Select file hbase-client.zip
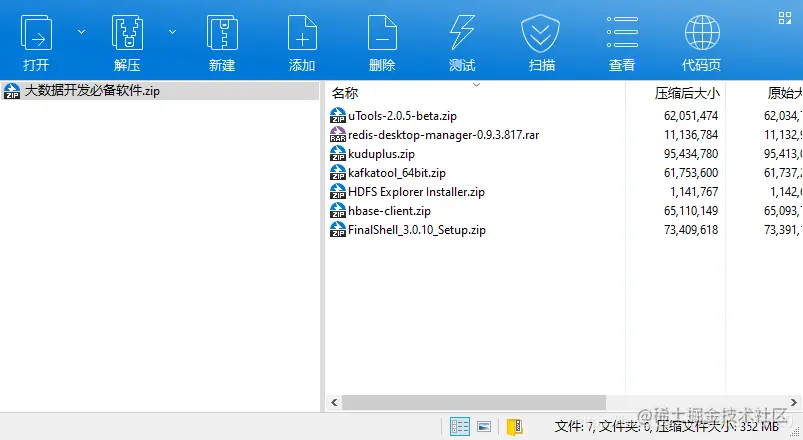This screenshot has width=803, height=440. pos(389,211)
